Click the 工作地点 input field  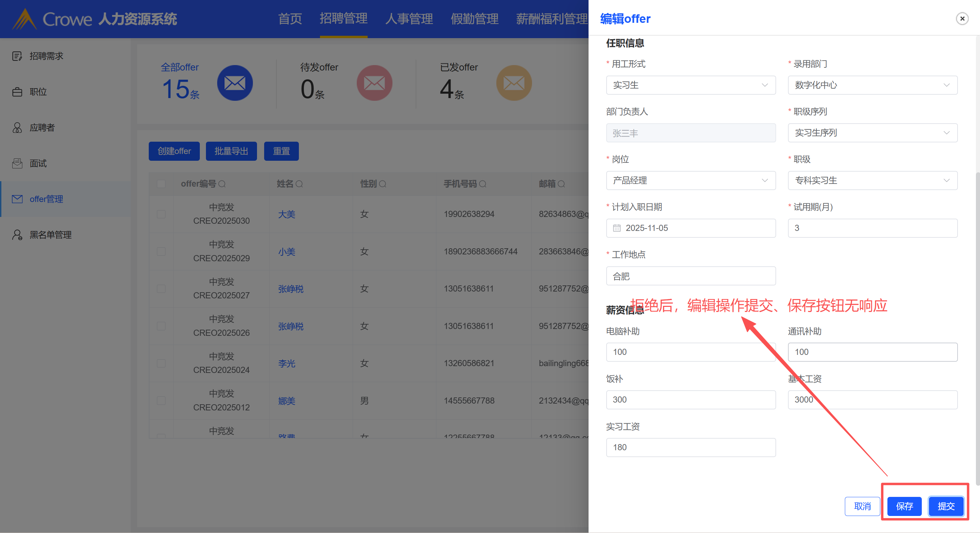coord(690,276)
